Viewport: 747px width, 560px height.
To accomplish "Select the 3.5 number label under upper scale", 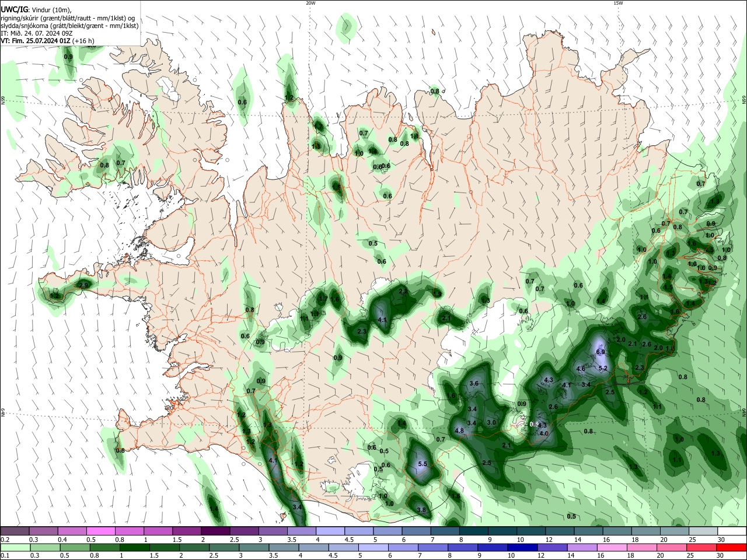I will (292, 540).
